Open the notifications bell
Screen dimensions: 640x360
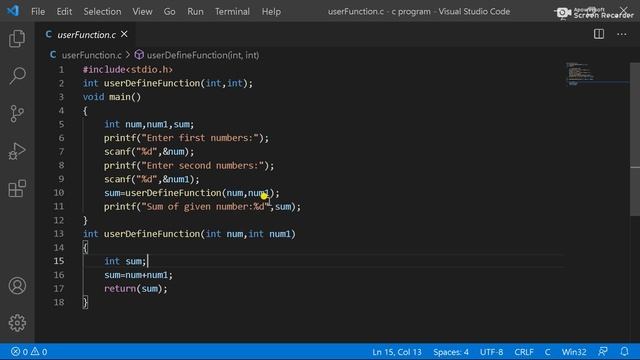pyautogui.click(x=624, y=351)
